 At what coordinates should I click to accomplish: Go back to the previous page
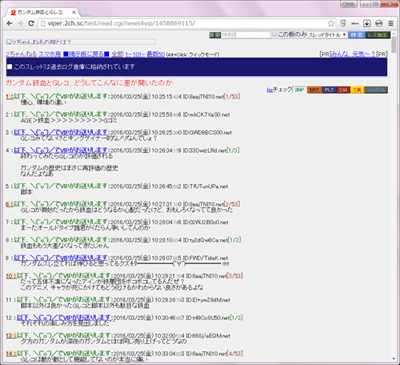click(10, 23)
